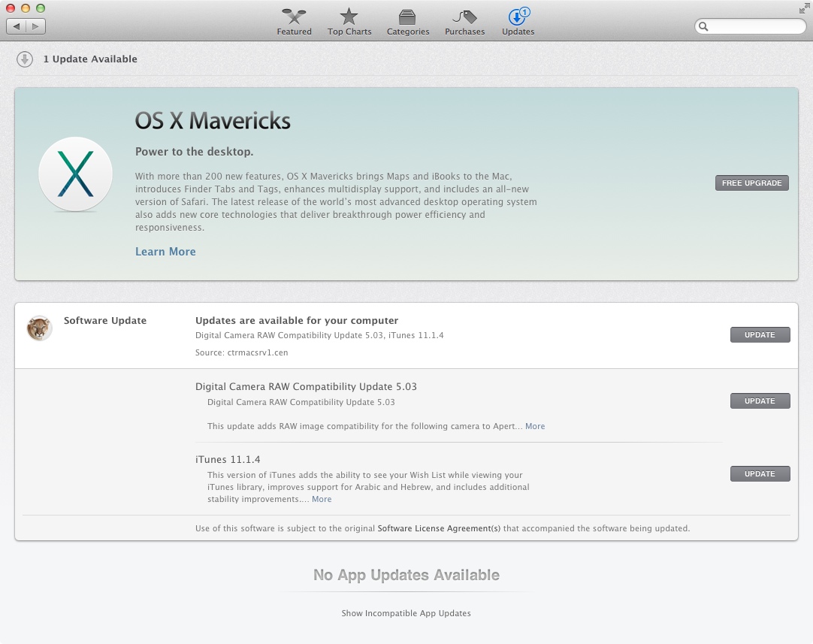This screenshot has width=813, height=644.
Task: Click the Power to the desktop. tagline
Action: point(195,152)
